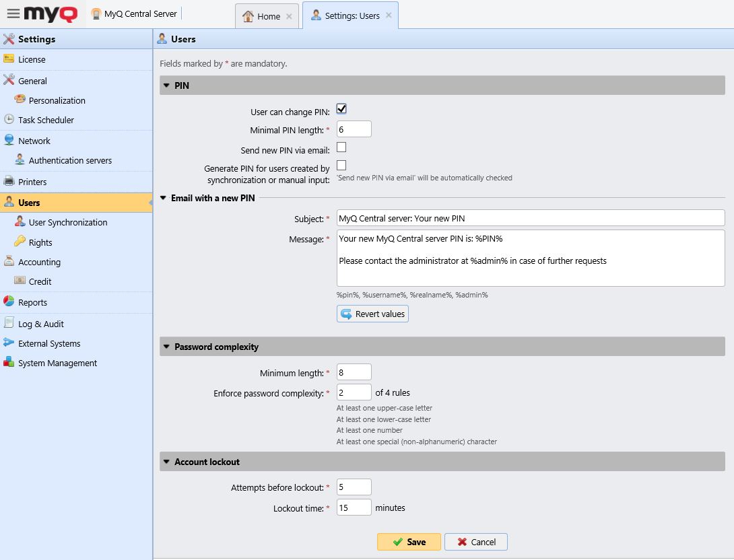The image size is (734, 560).
Task: Collapse the Account lockout section
Action: coord(166,462)
